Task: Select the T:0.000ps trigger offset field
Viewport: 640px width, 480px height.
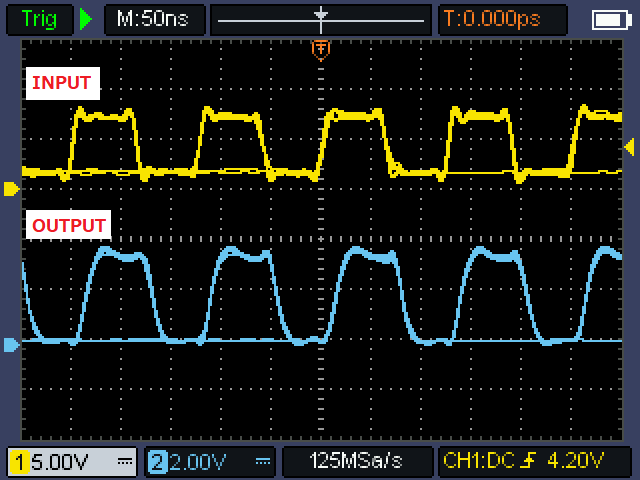Action: tap(501, 19)
